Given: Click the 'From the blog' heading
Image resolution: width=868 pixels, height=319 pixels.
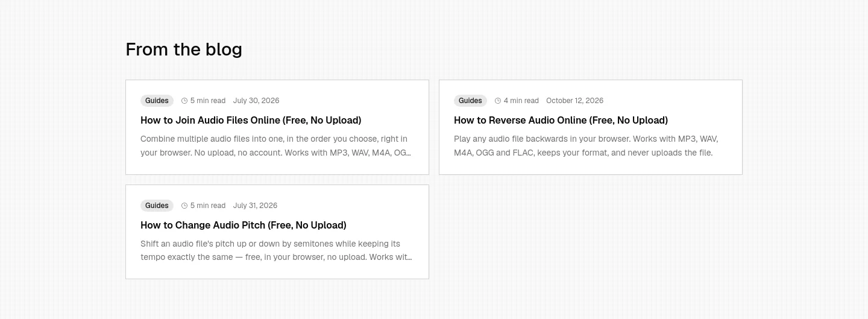Looking at the screenshot, I should [184, 49].
